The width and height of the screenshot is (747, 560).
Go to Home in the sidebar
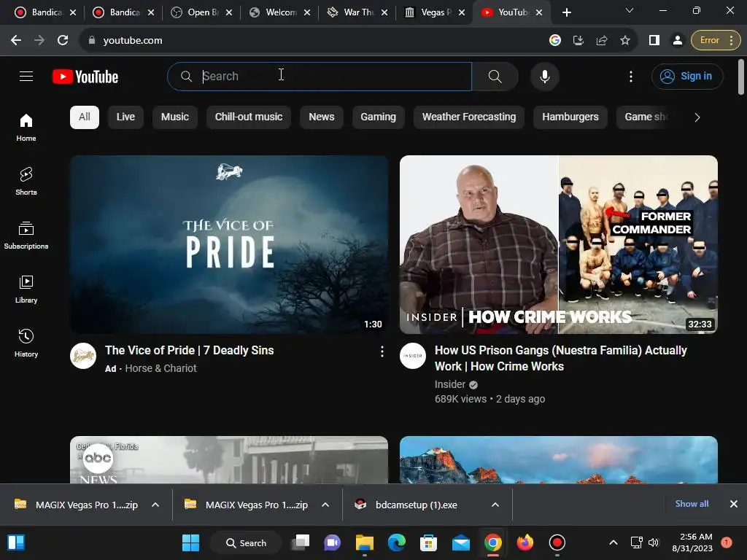tap(26, 128)
